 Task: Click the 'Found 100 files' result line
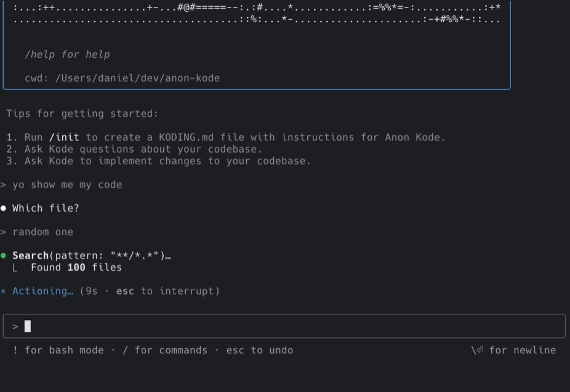76,268
